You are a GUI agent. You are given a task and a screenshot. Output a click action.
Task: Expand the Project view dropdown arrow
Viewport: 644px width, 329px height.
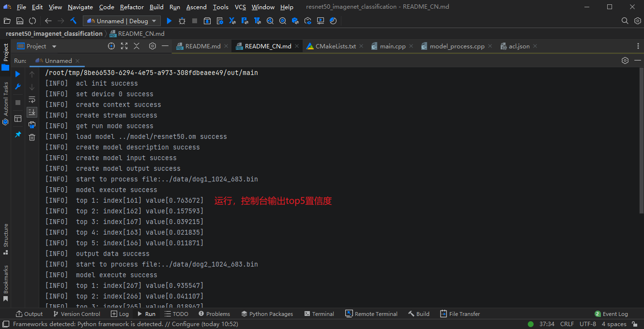pos(54,46)
